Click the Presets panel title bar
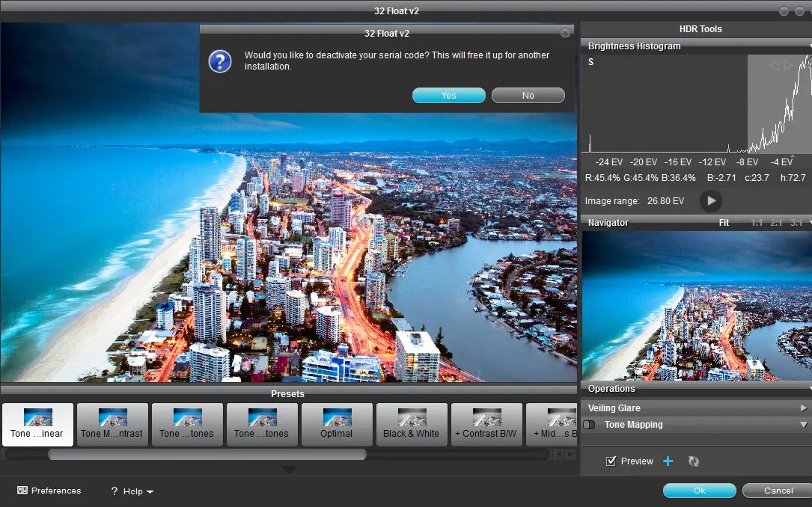Viewport: 812px width, 507px height. point(288,393)
